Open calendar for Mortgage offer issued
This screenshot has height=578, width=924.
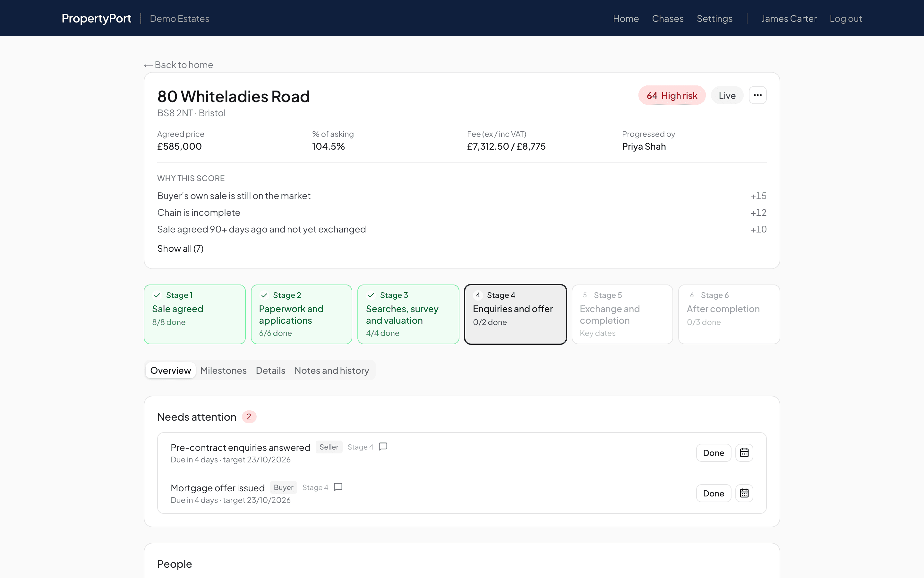[x=744, y=493]
